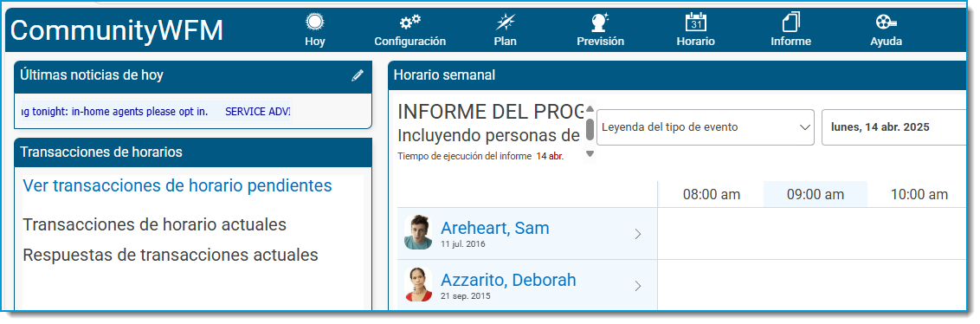Image resolution: width=980 pixels, height=324 pixels.
Task: Expand Azzarito, Deborah row chevron
Action: pos(637,286)
